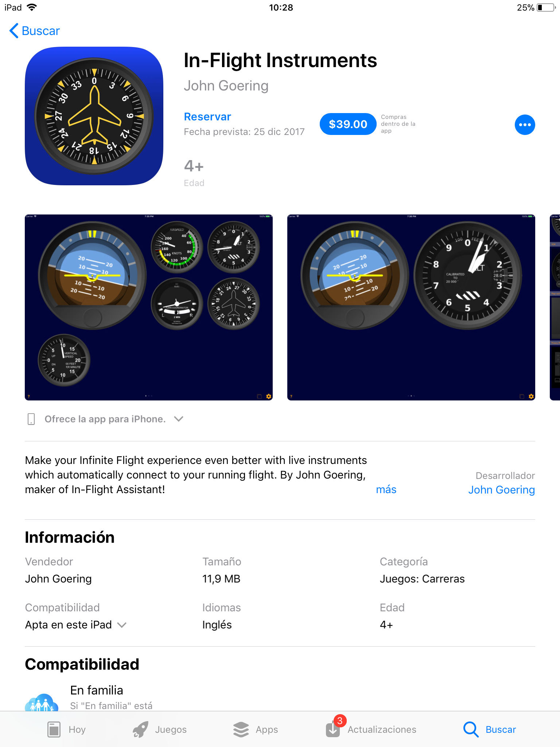Tap the iPhone device icon

coord(31,419)
